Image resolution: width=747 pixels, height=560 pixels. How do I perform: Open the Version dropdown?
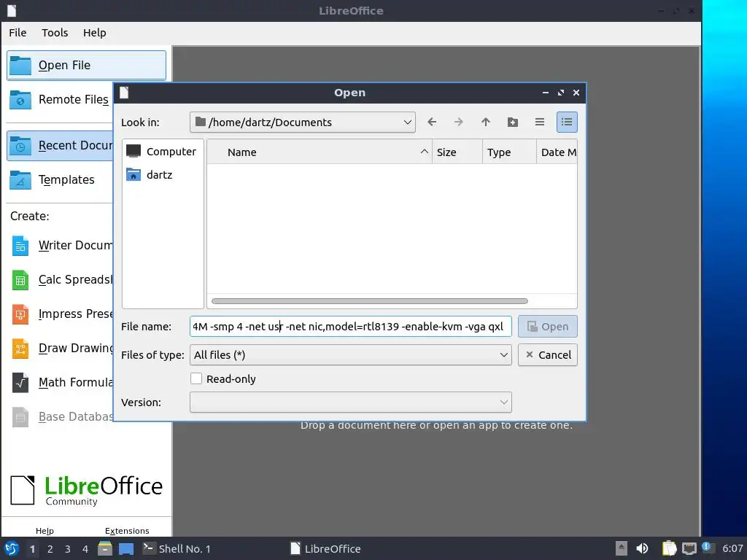point(351,402)
